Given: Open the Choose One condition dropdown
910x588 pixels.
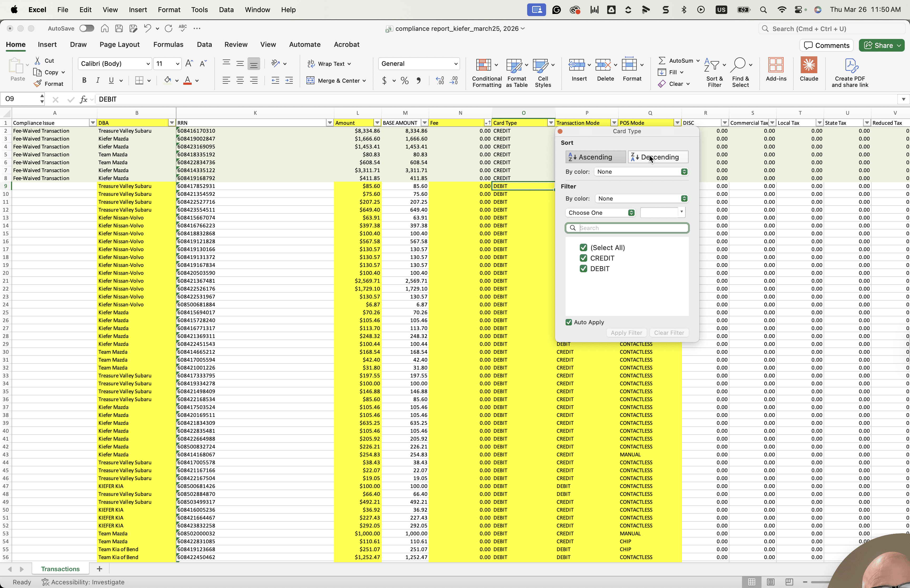Looking at the screenshot, I should pyautogui.click(x=600, y=213).
